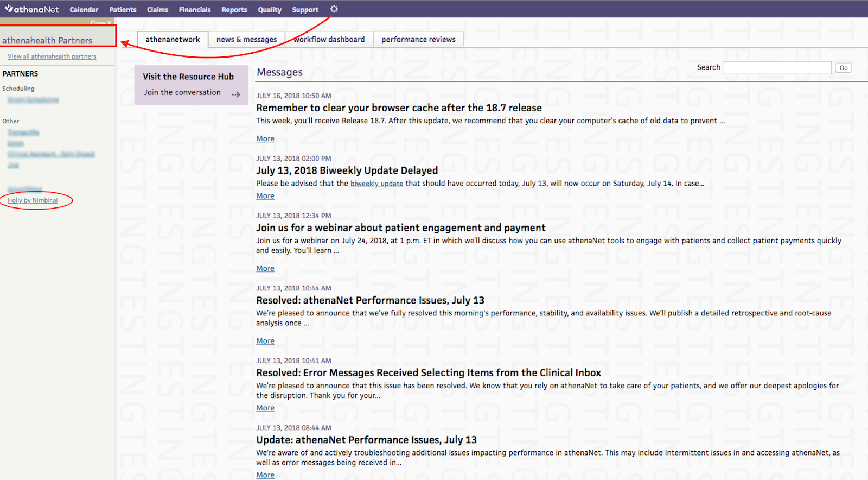Open the Support menu
Viewport: 868px width, 480px height.
click(305, 10)
